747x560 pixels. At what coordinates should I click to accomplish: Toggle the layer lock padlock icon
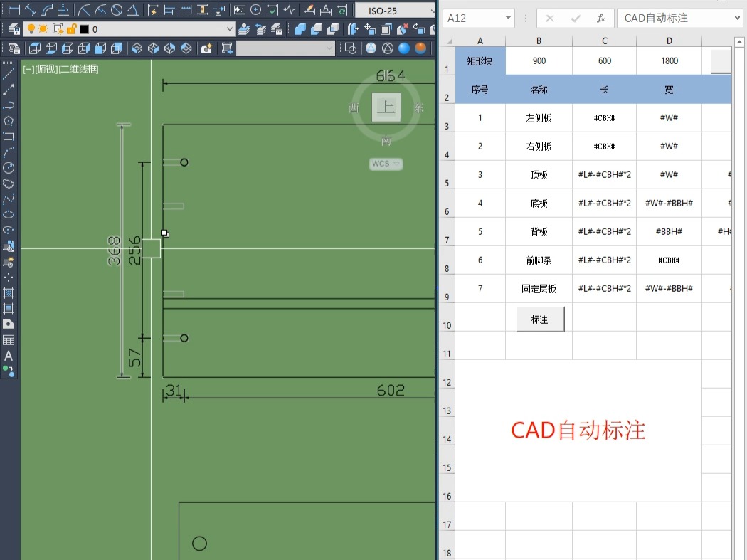70,30
